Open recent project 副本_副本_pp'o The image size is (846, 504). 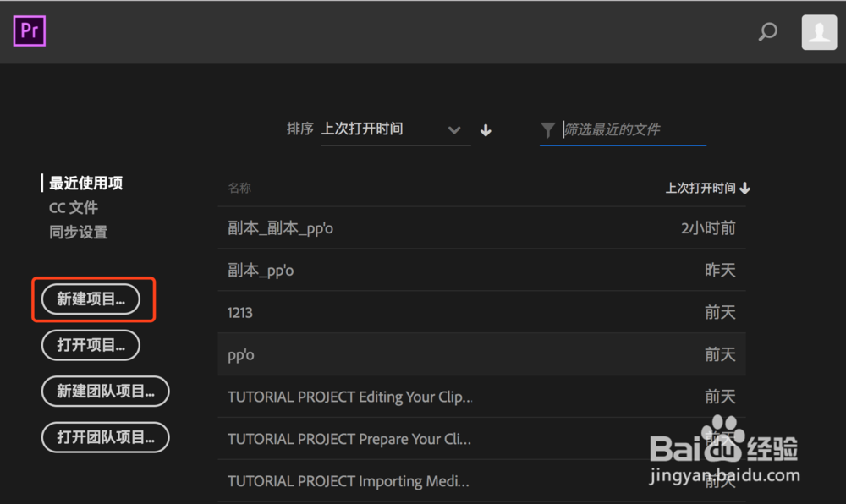482,228
